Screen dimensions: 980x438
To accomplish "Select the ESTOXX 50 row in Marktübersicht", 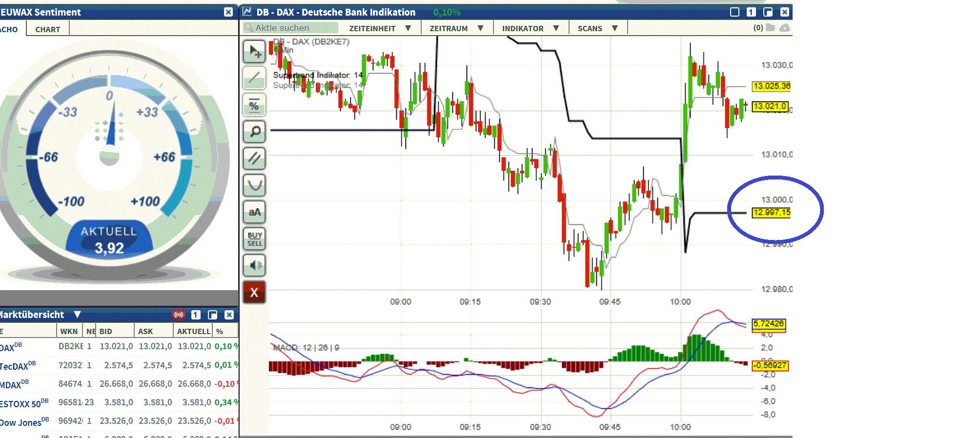I will pyautogui.click(x=119, y=402).
